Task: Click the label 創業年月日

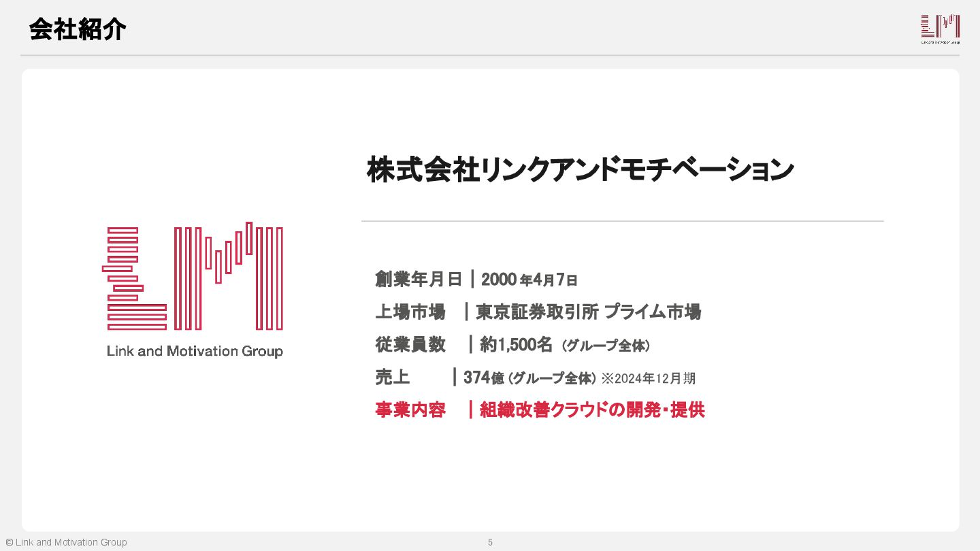Action: (x=419, y=280)
